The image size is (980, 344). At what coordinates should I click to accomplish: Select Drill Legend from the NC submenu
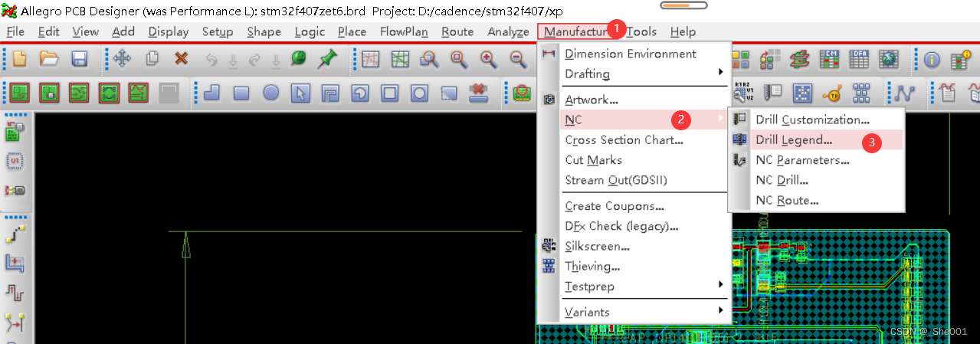tap(793, 139)
